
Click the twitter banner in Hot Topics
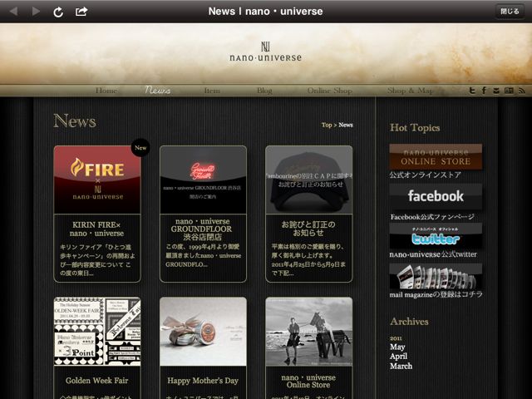click(436, 236)
